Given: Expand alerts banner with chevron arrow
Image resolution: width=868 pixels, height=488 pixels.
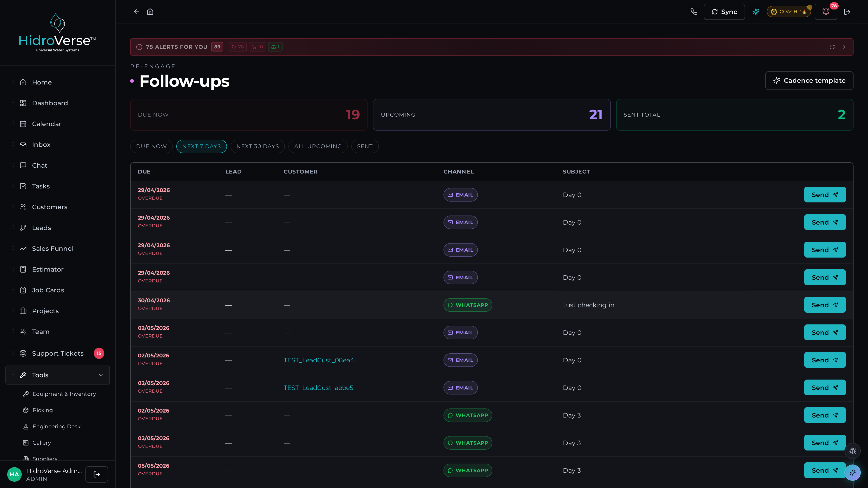Looking at the screenshot, I should (x=844, y=47).
